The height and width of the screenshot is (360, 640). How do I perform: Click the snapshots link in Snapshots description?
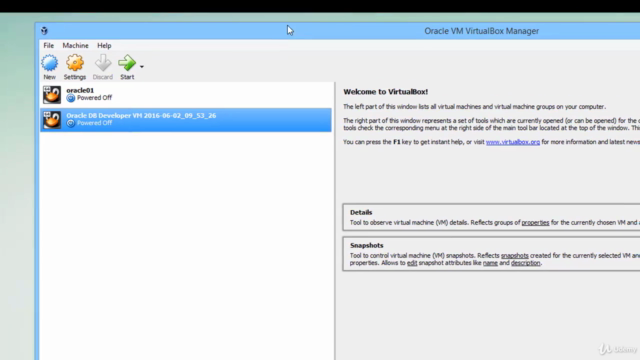[x=514, y=256]
